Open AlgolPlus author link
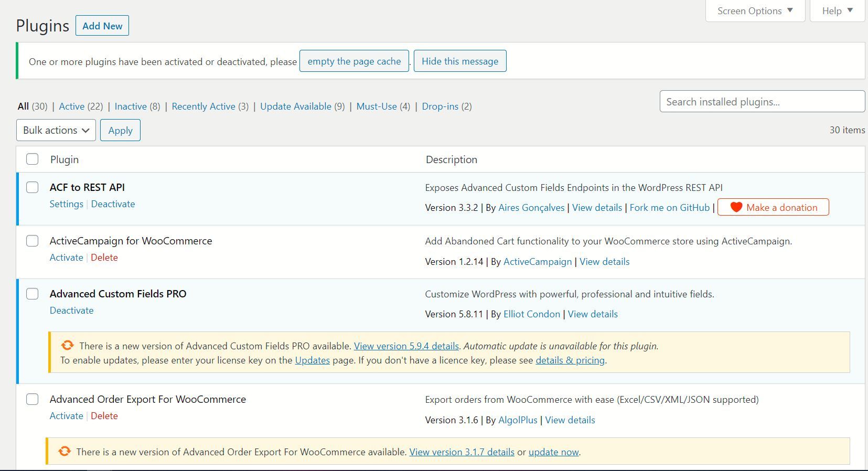Screen dimensions: 868x471 [518, 420]
